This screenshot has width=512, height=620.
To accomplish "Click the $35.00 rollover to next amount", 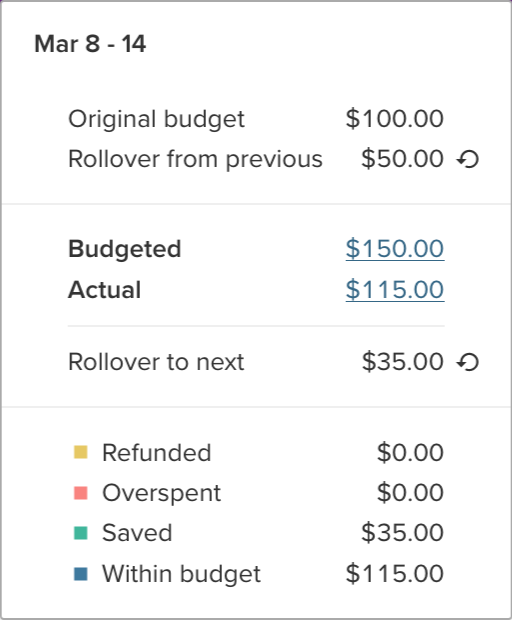I will pos(402,361).
